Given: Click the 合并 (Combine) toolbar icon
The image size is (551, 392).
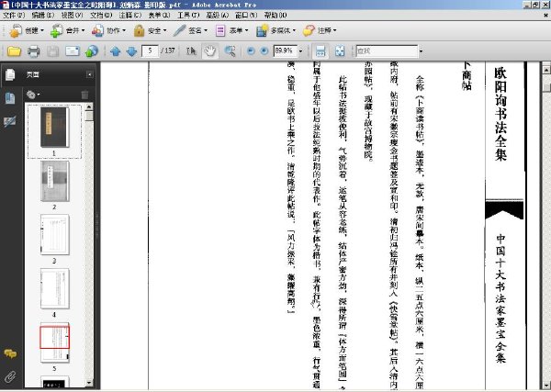Looking at the screenshot, I should (56, 31).
